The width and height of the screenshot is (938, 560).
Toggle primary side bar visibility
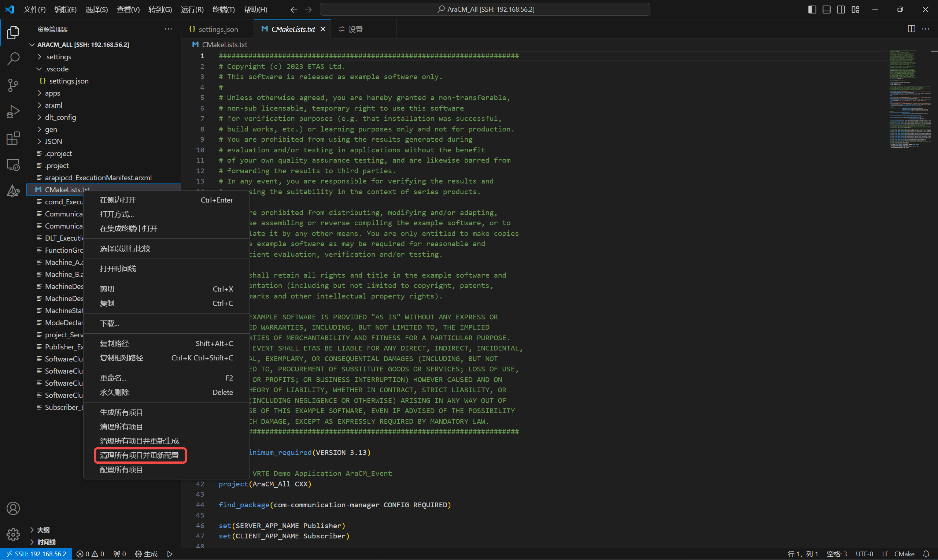[812, 10]
